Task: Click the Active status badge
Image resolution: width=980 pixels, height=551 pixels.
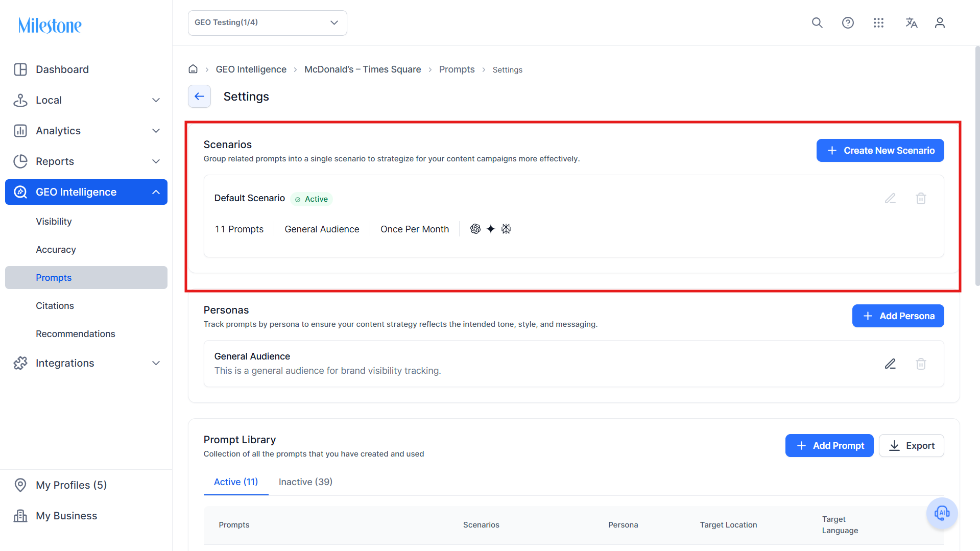Action: click(312, 199)
